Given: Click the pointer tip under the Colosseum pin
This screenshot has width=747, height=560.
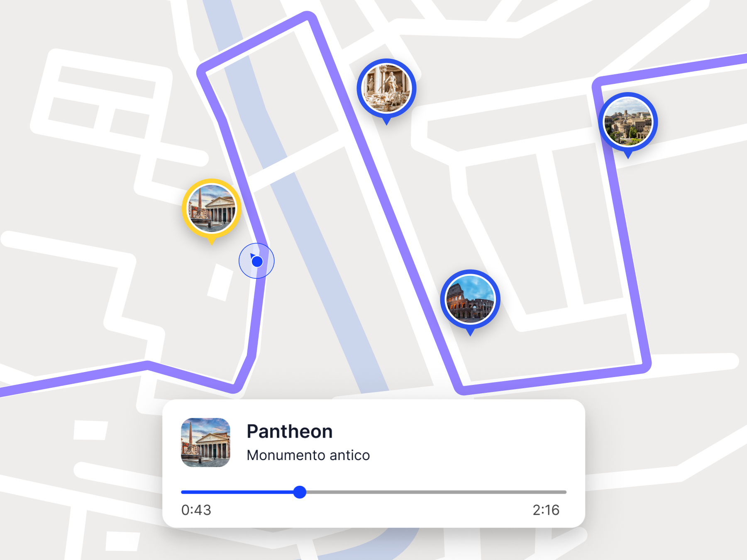Looking at the screenshot, I should (x=470, y=333).
